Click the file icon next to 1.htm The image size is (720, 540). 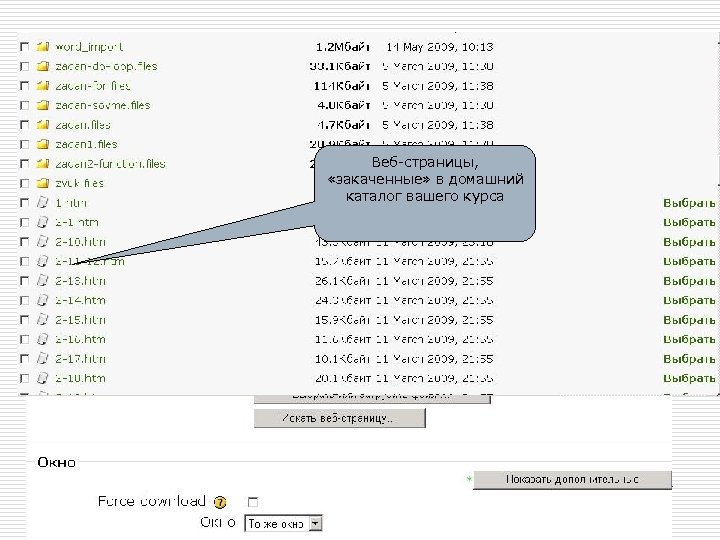[x=42, y=202]
